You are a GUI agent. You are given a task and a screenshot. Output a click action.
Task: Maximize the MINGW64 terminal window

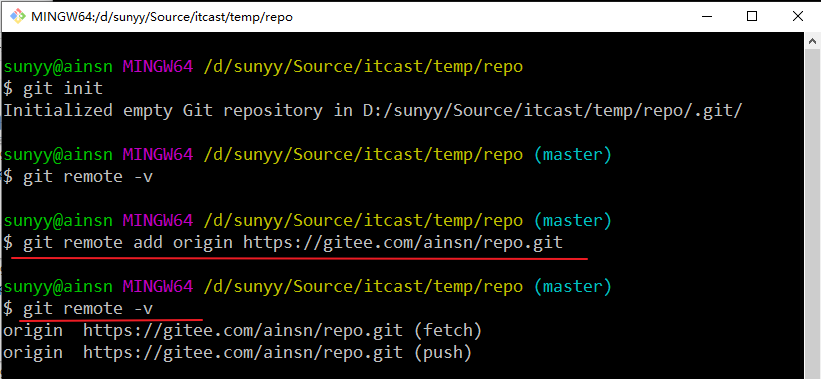[752, 16]
